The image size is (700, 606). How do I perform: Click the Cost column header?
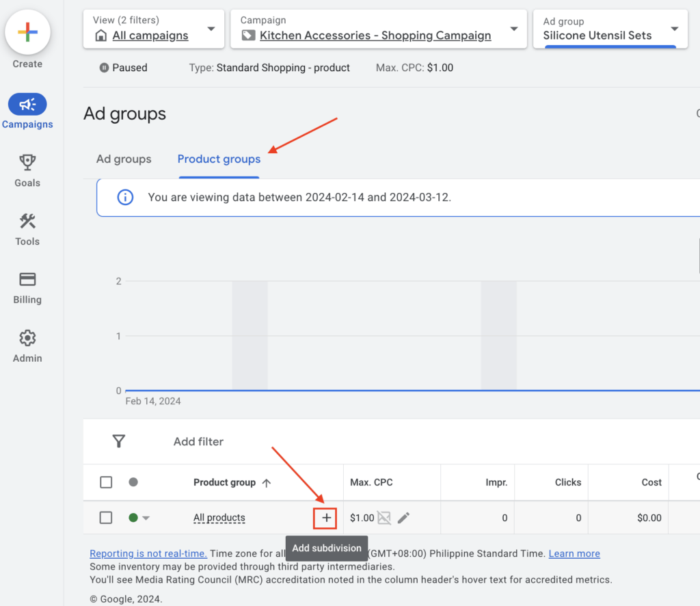pos(651,483)
